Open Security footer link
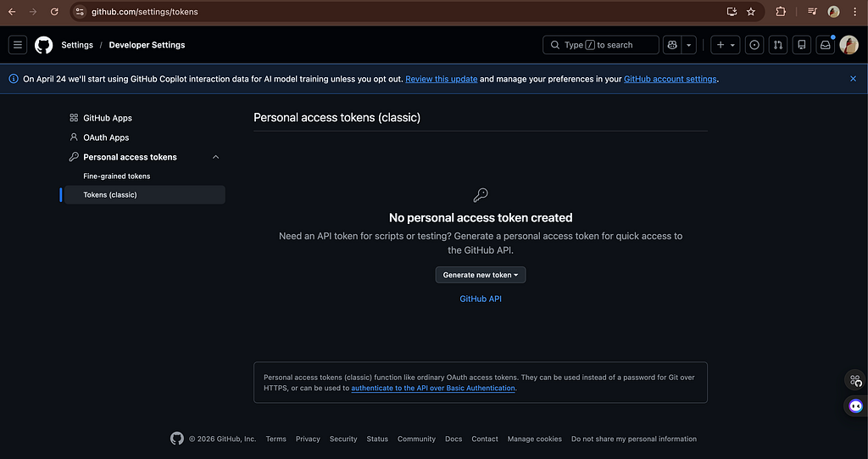The image size is (868, 459). tap(343, 439)
